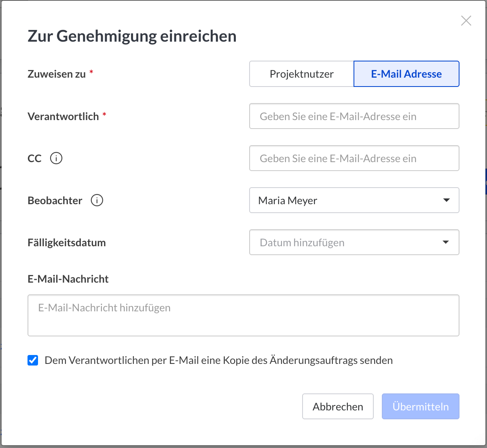Click the Fälligkeitsdatum label text
Image resolution: width=487 pixels, height=448 pixels.
coord(67,243)
